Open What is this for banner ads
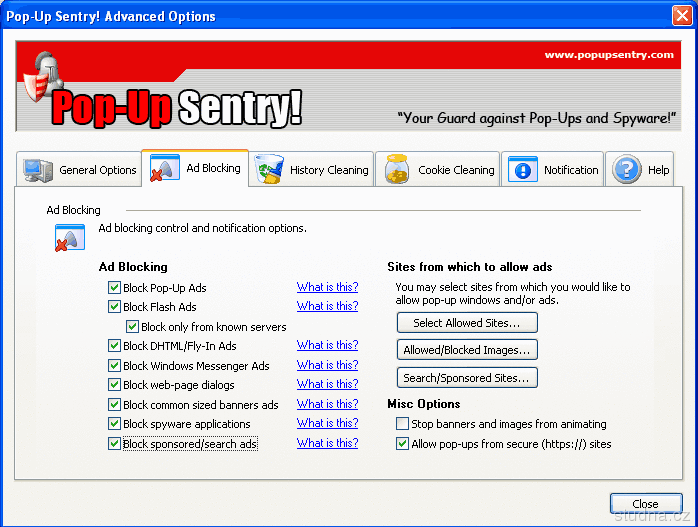The height and width of the screenshot is (527, 698). (328, 404)
